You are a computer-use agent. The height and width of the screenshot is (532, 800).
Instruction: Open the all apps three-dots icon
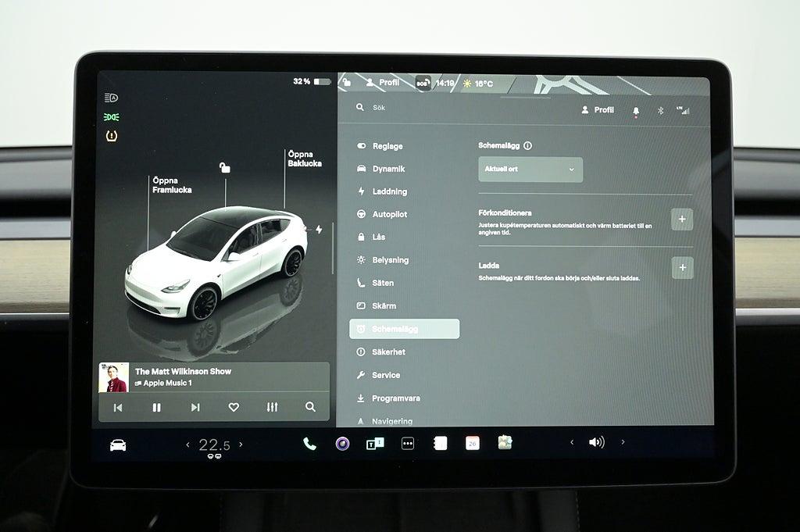407,444
